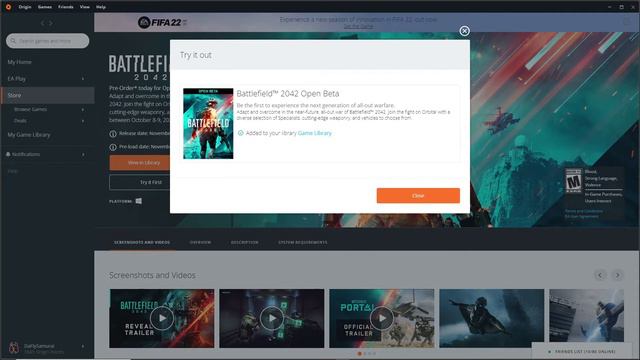Open Deals in sidebar

[x=20, y=121]
